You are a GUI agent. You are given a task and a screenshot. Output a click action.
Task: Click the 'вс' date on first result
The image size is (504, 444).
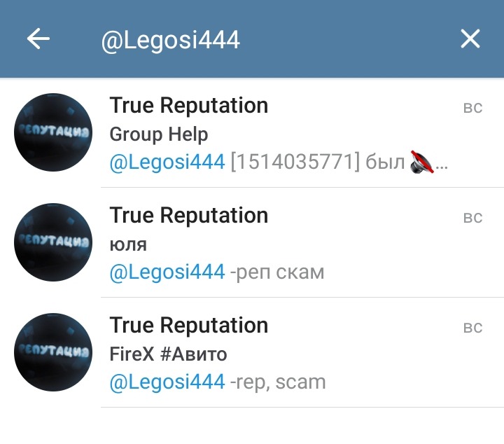click(472, 108)
